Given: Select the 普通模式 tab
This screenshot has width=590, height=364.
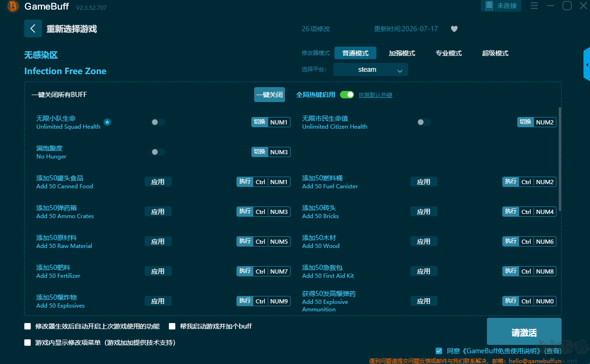Looking at the screenshot, I should [x=355, y=53].
